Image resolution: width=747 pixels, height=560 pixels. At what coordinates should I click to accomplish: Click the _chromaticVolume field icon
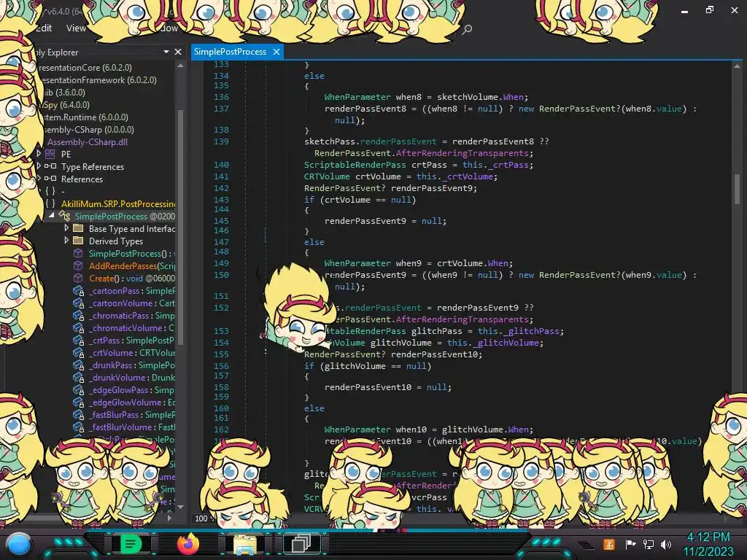click(x=78, y=327)
